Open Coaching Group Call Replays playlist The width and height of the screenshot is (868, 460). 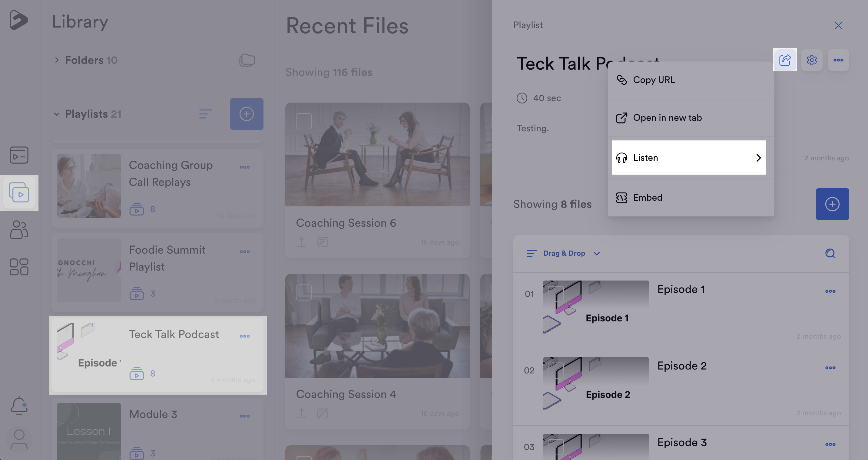tap(157, 188)
